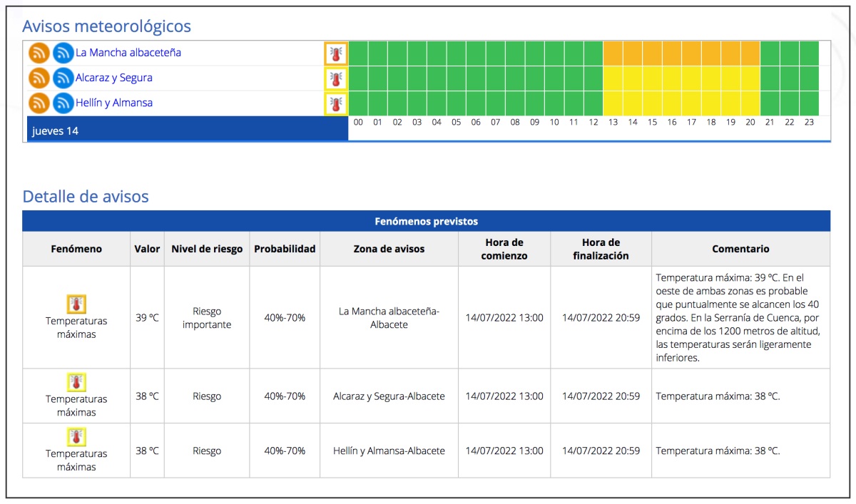Image resolution: width=856 pixels, height=504 pixels.
Task: Click temperature icon in Alcaraz y Segura-Albacete detail row
Action: pos(76,383)
